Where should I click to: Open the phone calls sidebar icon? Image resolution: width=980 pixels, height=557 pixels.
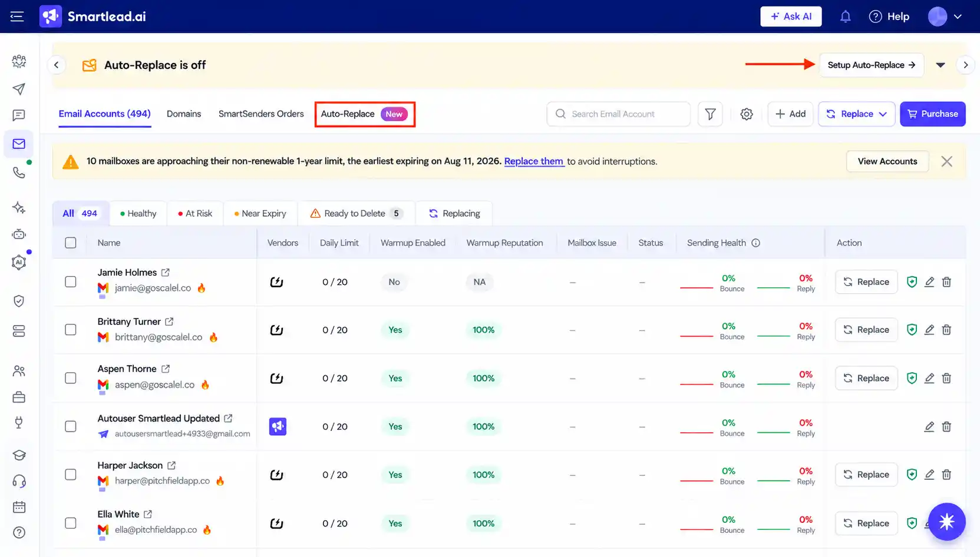[x=19, y=173]
